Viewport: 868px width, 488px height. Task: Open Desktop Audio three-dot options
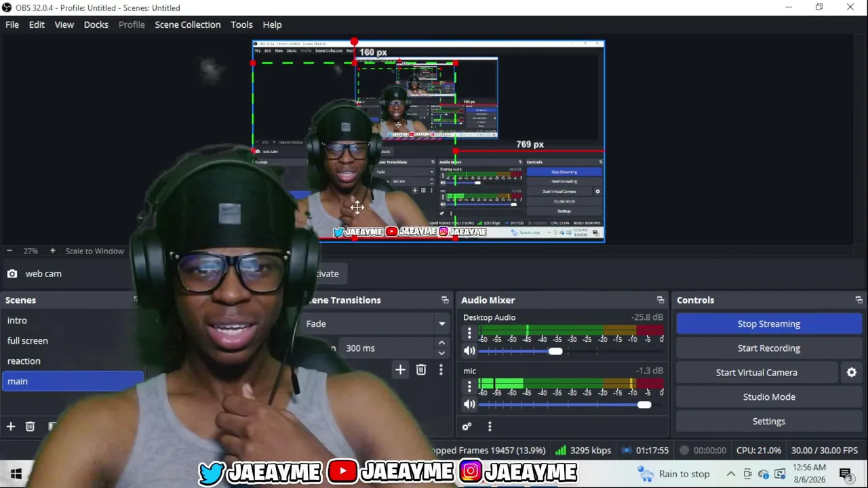point(469,333)
